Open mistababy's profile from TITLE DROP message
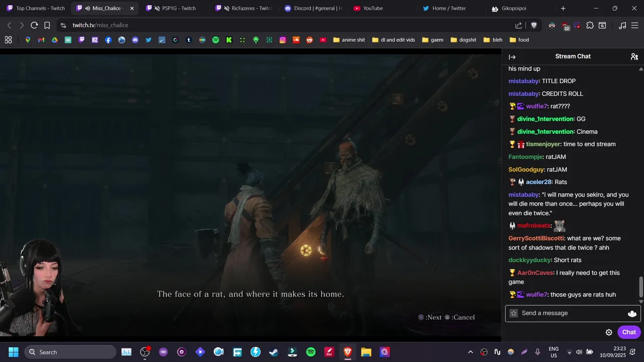This screenshot has width=644, height=362. point(523,81)
